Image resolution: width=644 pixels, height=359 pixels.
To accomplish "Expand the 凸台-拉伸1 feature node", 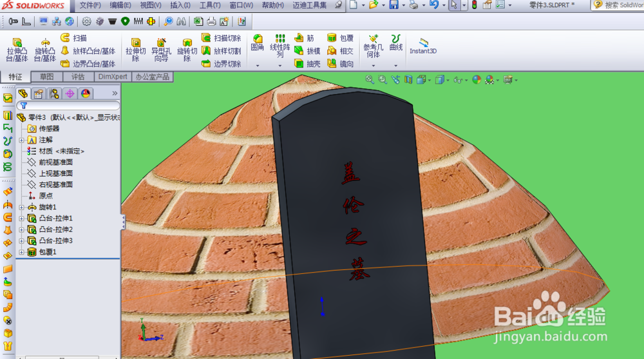I will point(21,218).
